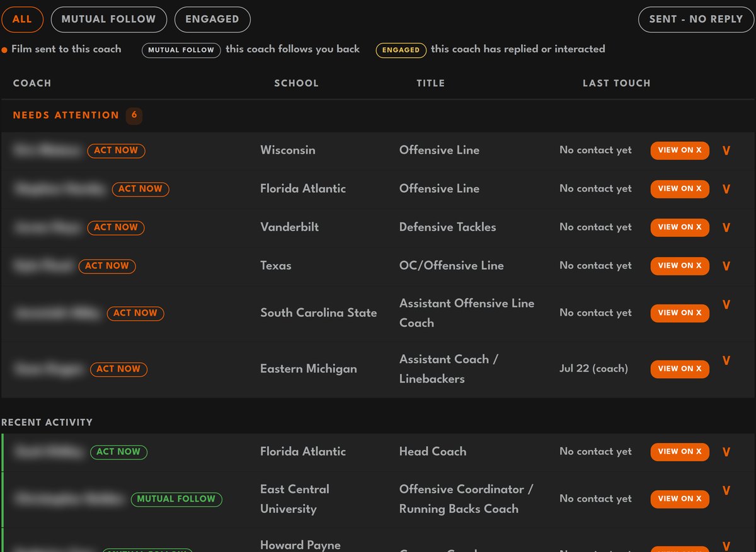Click ACT NOW badge on Florida Atlantic Offensive Line row
This screenshot has width=756, height=552.
140,189
